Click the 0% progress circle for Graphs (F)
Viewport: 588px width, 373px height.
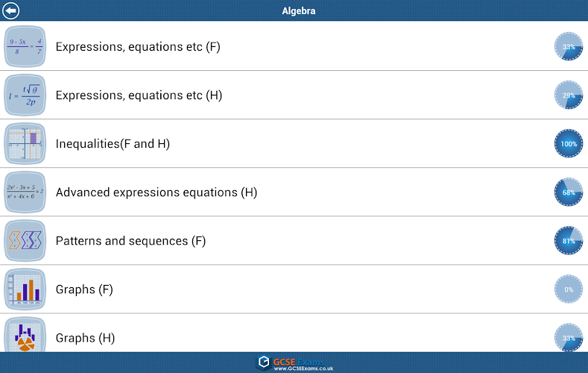click(x=568, y=289)
